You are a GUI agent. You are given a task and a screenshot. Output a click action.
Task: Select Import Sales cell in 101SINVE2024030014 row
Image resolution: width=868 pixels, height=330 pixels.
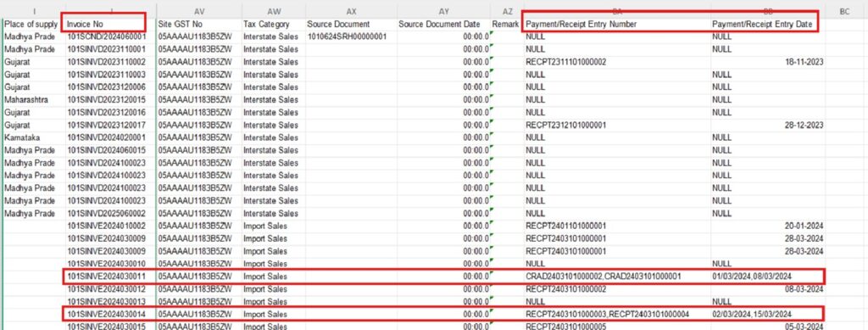[x=274, y=315]
